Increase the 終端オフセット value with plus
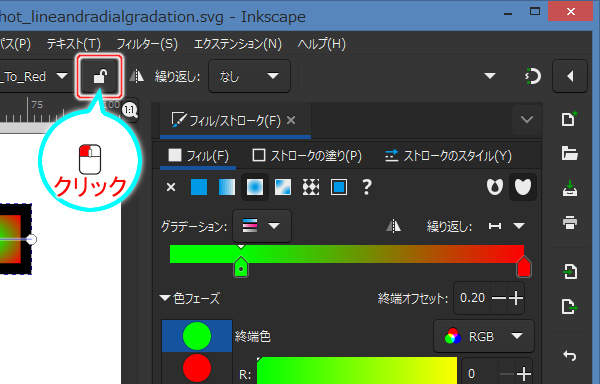This screenshot has height=384, width=600. pyautogui.click(x=516, y=298)
